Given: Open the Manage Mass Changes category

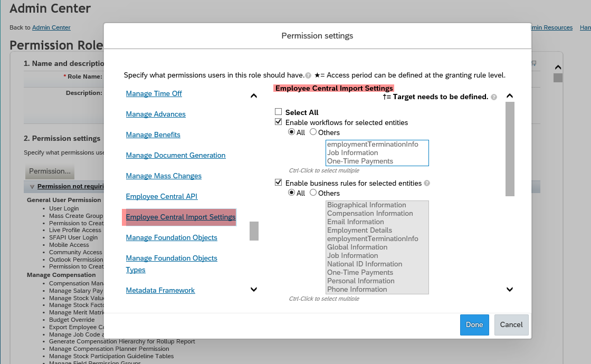Looking at the screenshot, I should pos(164,176).
